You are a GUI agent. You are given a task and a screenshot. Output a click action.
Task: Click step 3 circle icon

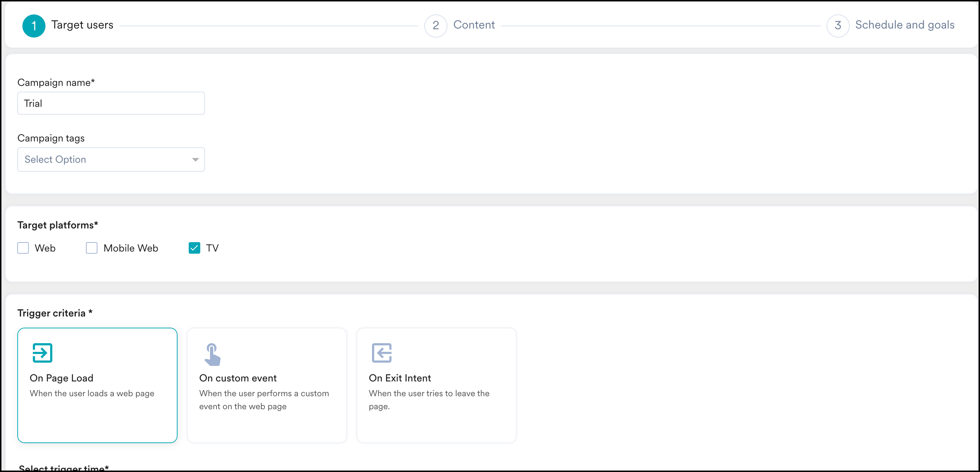pyautogui.click(x=838, y=26)
